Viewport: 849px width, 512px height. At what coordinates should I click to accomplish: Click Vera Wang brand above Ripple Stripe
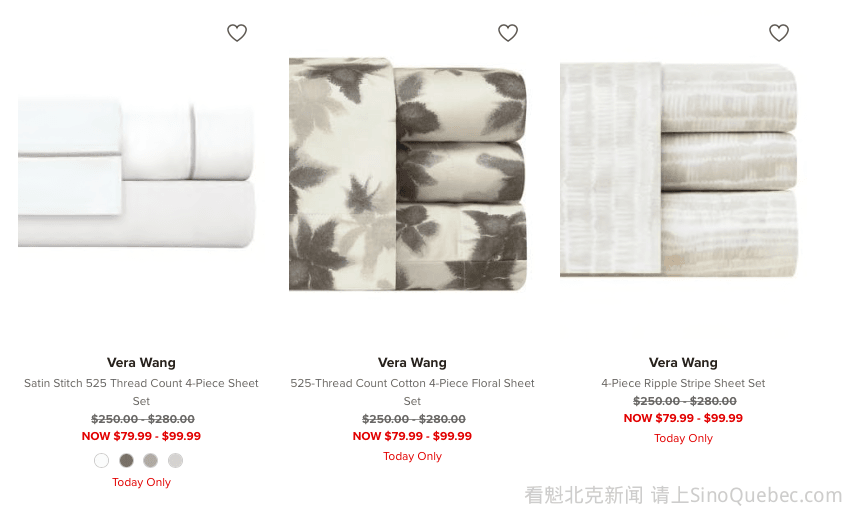(683, 363)
